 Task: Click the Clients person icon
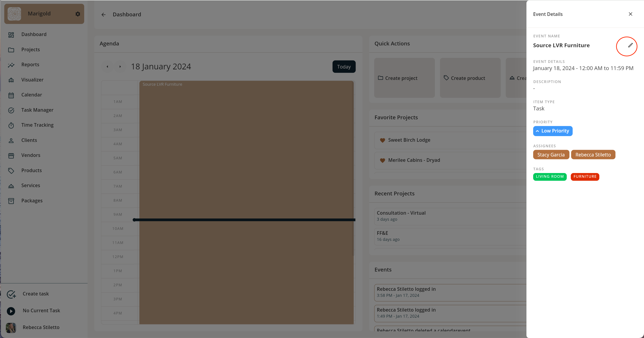point(11,141)
